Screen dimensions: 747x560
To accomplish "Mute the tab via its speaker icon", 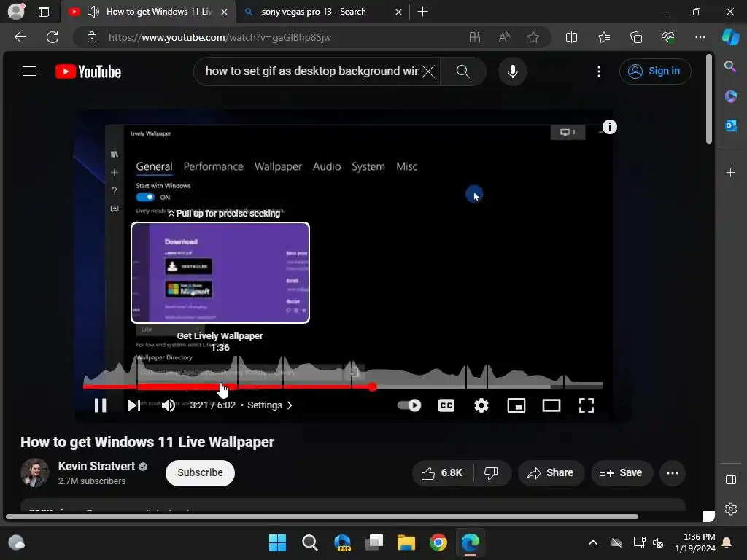I will [93, 12].
